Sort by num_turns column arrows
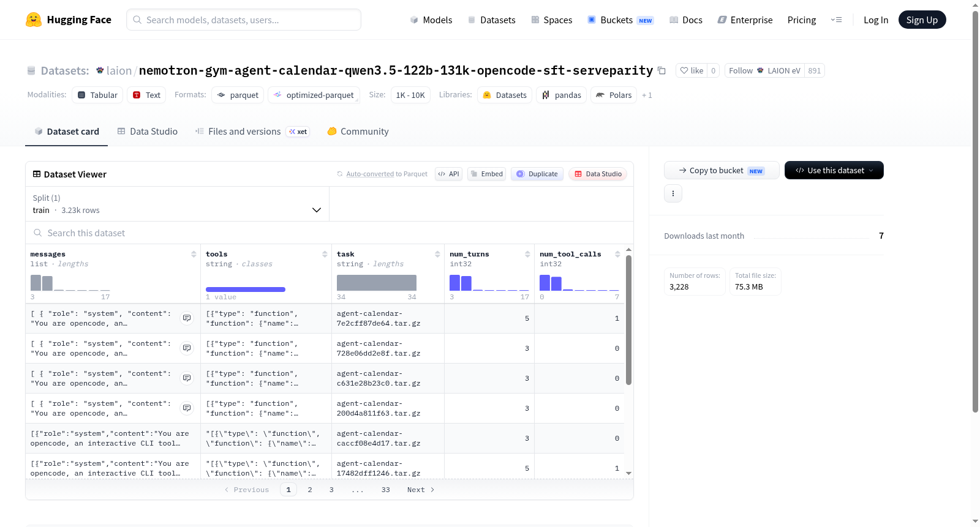980x527 pixels. point(527,254)
